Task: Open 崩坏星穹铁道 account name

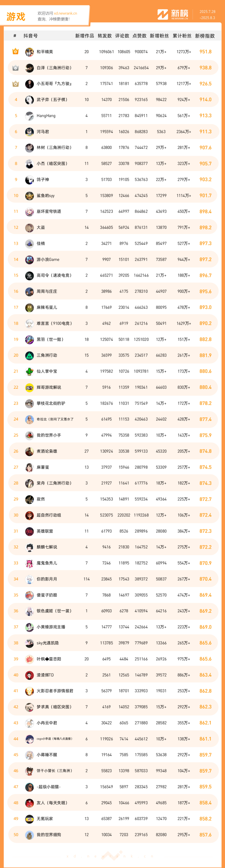Action: pos(49,212)
